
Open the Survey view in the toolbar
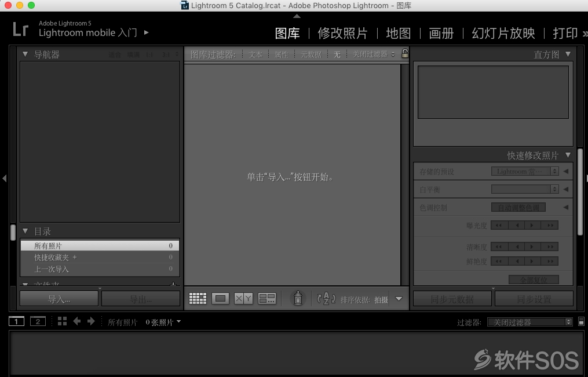click(267, 299)
